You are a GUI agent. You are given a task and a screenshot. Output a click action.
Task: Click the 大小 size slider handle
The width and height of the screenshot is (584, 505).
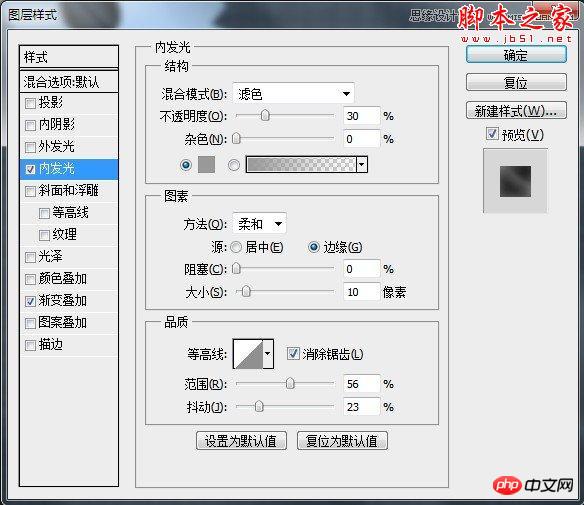(x=246, y=291)
